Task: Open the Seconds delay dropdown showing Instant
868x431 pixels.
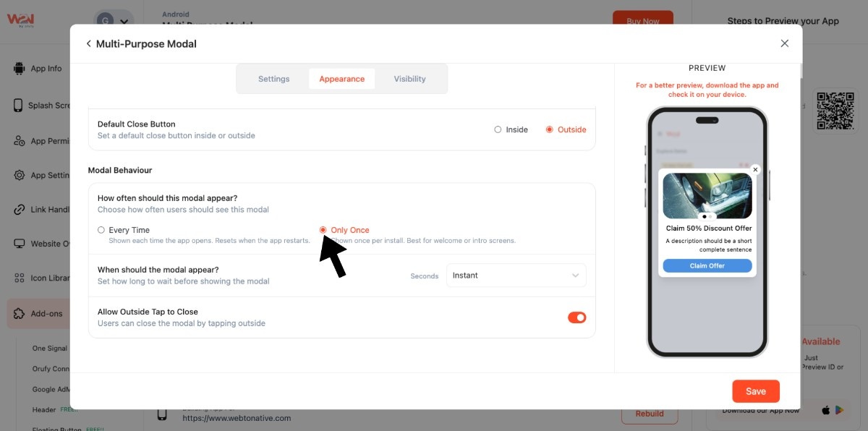Action: click(516, 276)
